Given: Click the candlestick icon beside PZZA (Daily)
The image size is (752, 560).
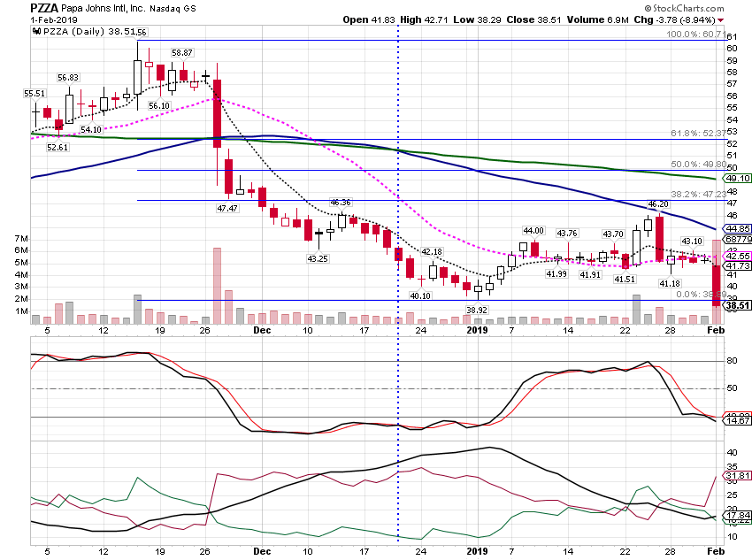Looking at the screenshot, I should [36, 32].
